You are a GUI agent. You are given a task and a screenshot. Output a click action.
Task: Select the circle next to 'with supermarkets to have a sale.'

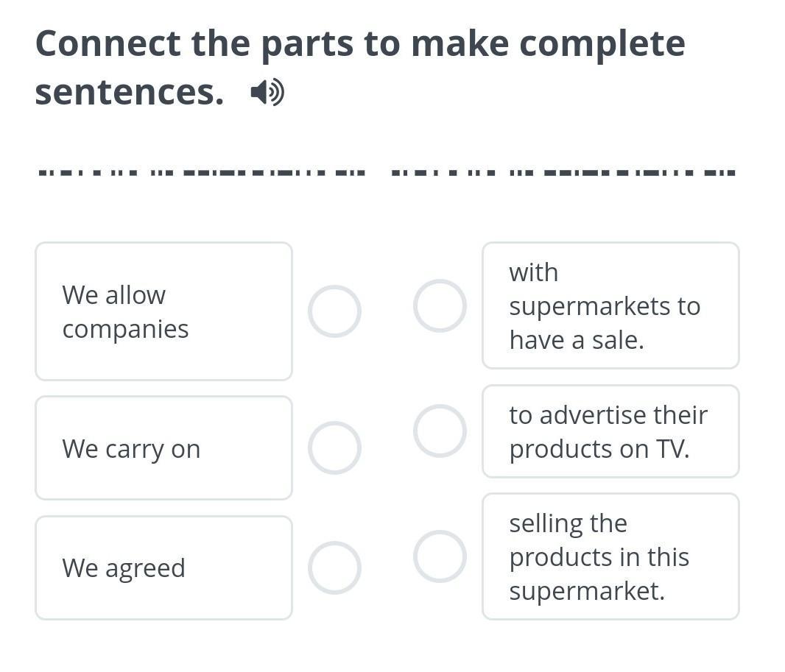[x=440, y=305]
